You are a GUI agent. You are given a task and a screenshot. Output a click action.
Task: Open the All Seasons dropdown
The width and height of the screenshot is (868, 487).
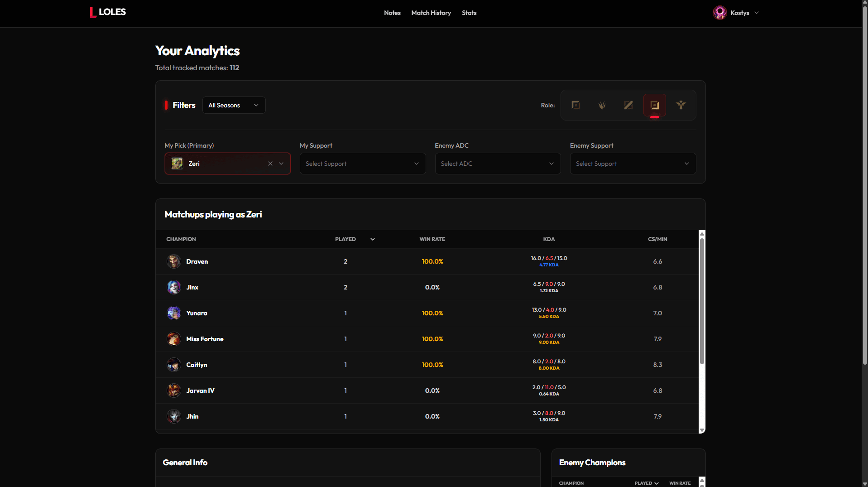(234, 105)
